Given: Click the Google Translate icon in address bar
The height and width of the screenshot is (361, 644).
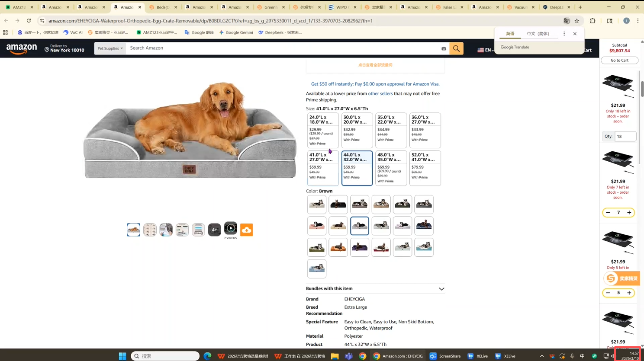Looking at the screenshot, I should point(566,21).
